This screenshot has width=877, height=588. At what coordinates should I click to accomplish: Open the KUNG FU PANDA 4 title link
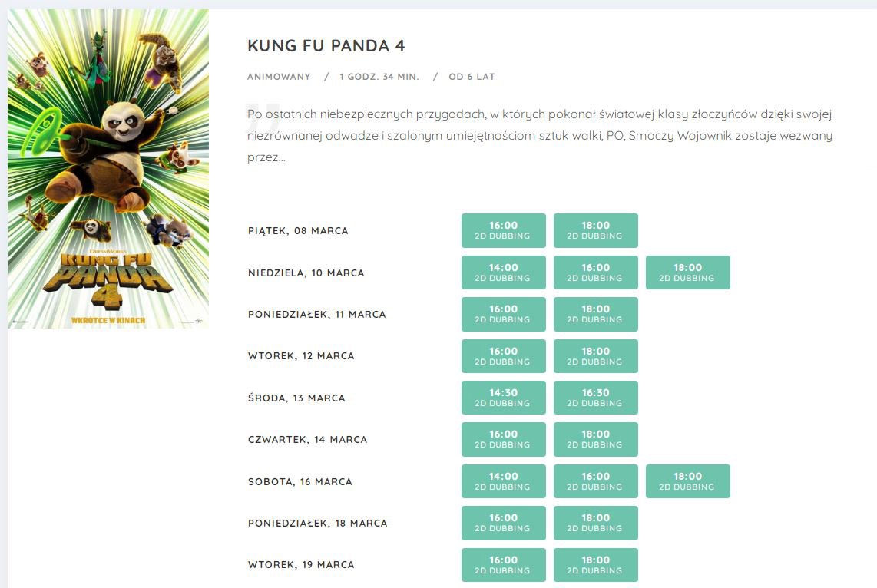tap(326, 46)
